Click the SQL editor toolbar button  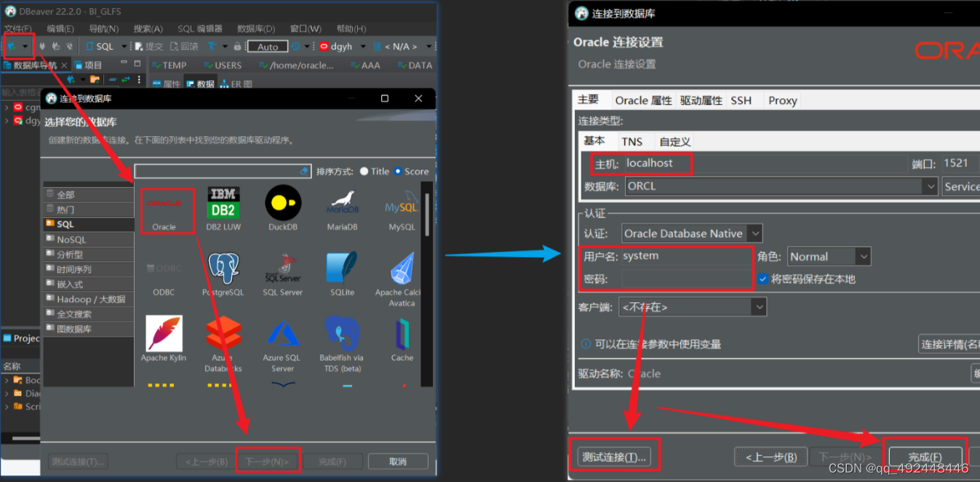[x=100, y=46]
